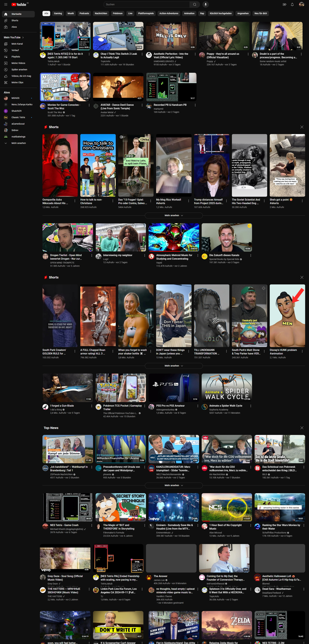Expand Mein YouTube section chevron
Screen dimensions: 309x644
click(23, 38)
